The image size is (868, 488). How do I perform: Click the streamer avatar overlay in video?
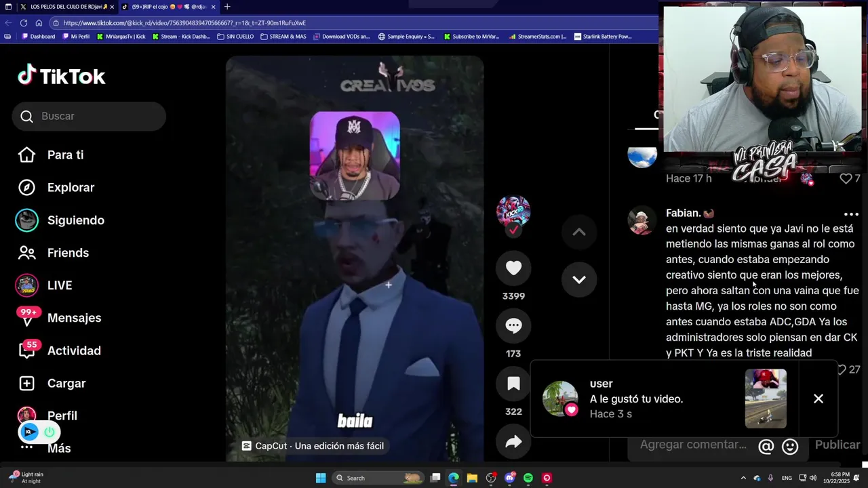pos(355,156)
